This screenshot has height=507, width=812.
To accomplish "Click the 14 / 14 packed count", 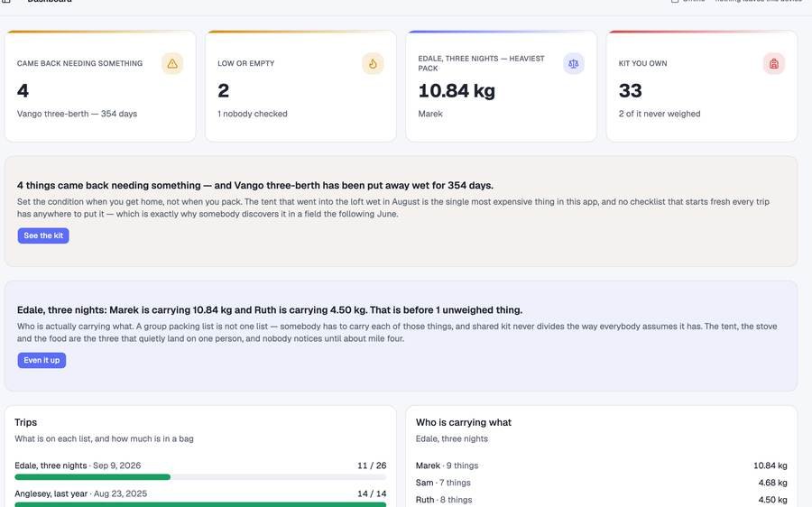I will click(372, 493).
